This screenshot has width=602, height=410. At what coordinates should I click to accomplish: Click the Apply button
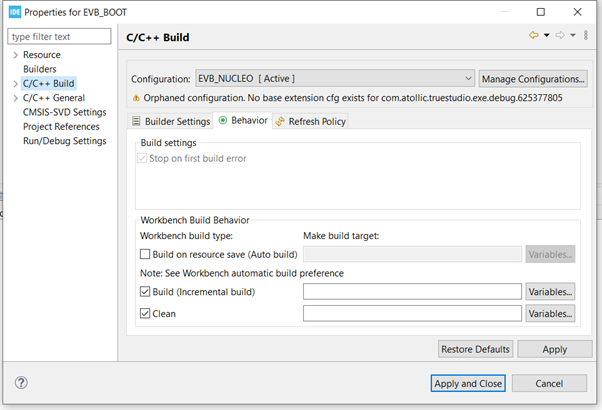pyautogui.click(x=555, y=349)
